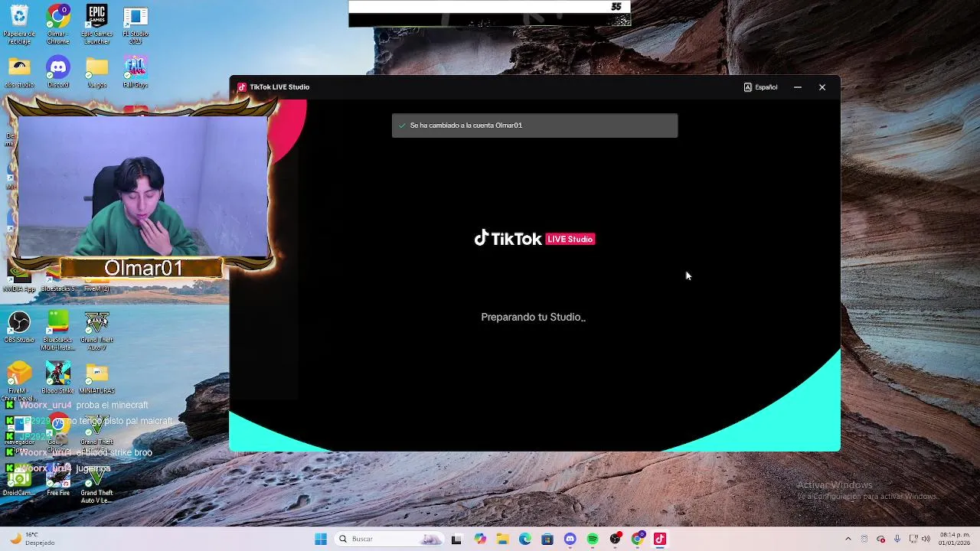Click the Buscar taskbar search box
980x551 pixels.
coord(390,539)
